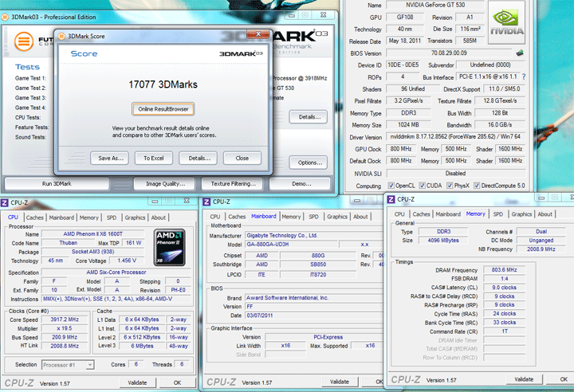Click OK in the CPU tab window
The height and width of the screenshot is (392, 574).
click(177, 382)
